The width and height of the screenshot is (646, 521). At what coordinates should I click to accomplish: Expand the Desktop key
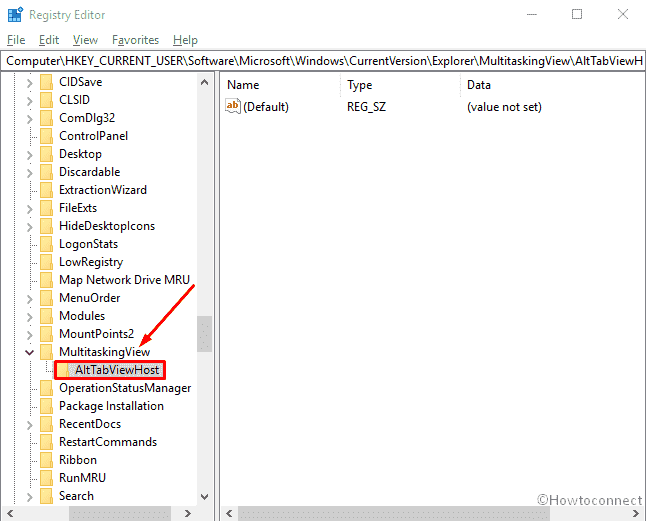pyautogui.click(x=29, y=155)
